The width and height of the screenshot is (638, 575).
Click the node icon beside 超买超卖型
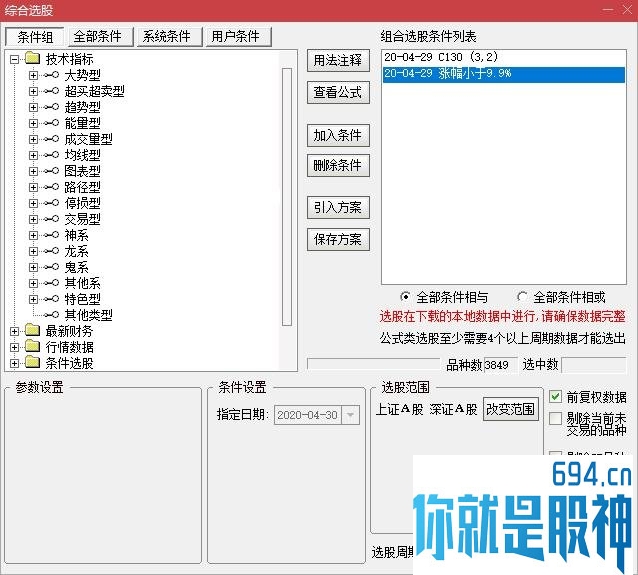point(51,91)
